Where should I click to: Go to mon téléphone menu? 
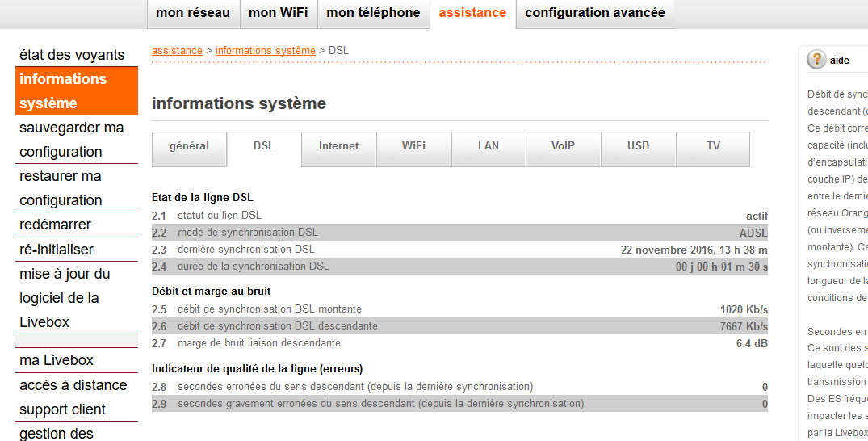[x=373, y=13]
